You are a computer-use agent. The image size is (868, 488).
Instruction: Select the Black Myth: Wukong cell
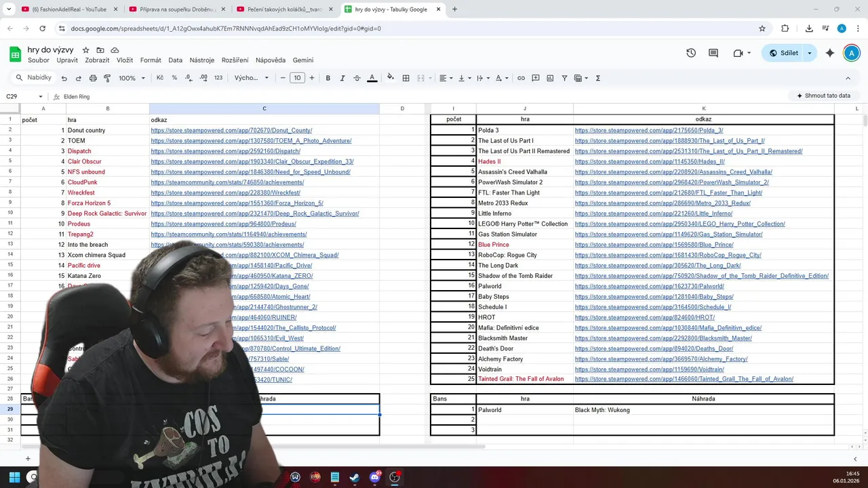[x=703, y=410]
